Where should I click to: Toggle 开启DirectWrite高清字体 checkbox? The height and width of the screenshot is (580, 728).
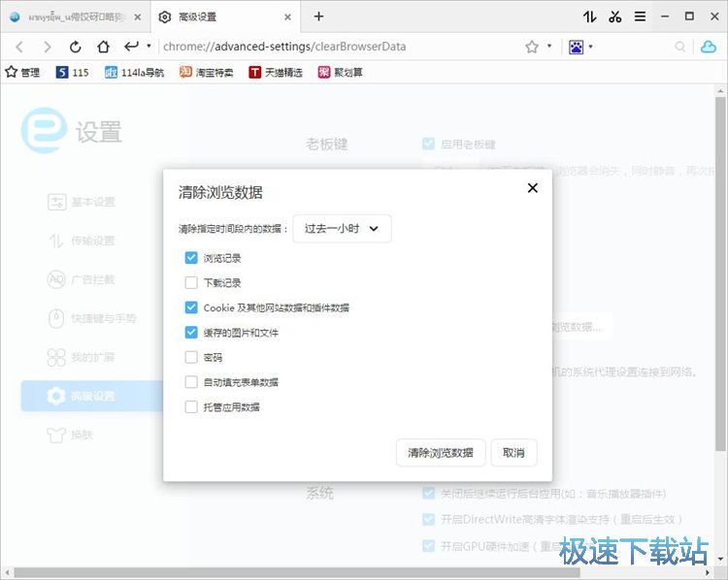point(428,519)
